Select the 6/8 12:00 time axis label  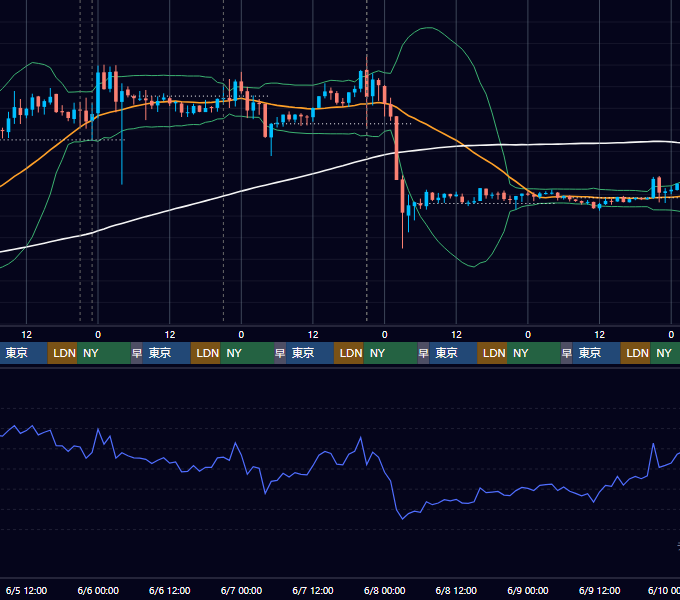(x=456, y=590)
